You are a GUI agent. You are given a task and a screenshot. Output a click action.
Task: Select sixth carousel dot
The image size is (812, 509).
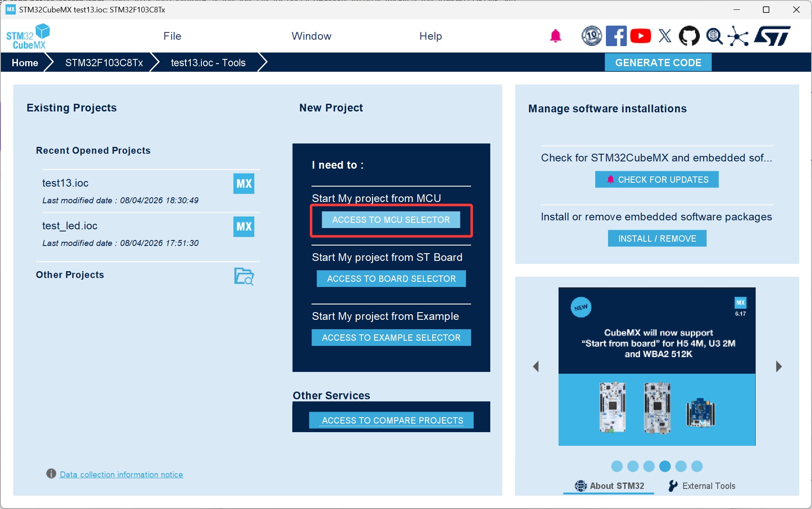click(697, 466)
